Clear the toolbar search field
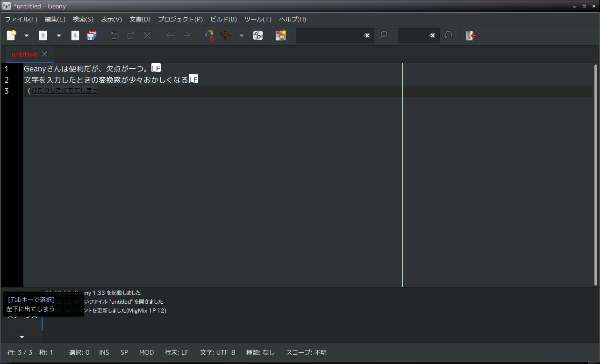This screenshot has width=600, height=364. point(367,36)
